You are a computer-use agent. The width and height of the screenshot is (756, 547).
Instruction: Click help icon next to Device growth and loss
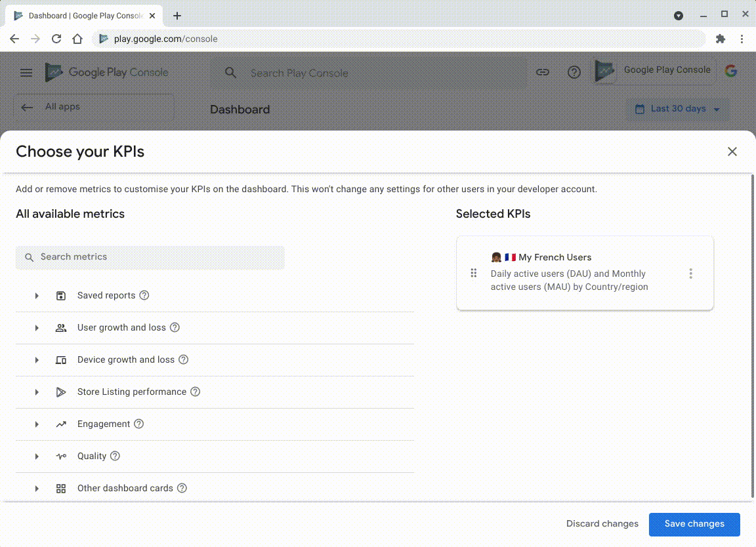coord(184,359)
